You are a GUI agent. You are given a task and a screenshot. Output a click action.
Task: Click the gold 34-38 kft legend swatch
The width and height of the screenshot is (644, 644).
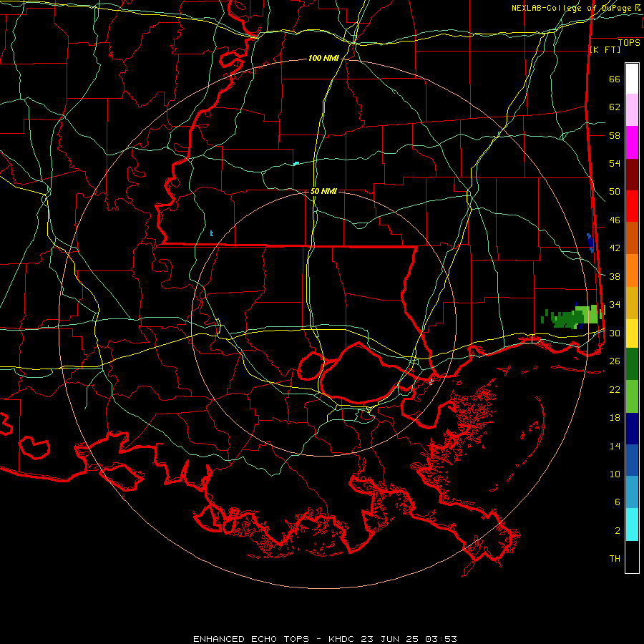click(x=632, y=303)
